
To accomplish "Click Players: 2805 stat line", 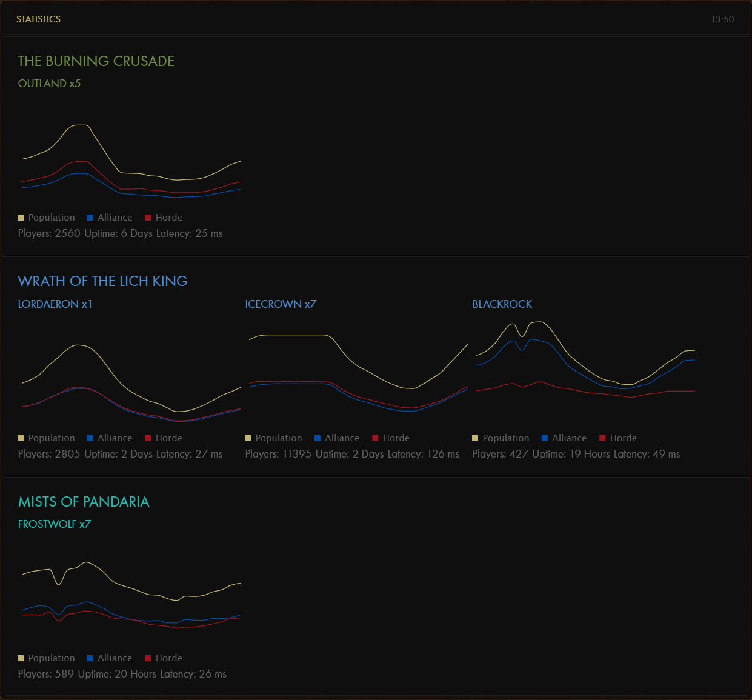I will [121, 454].
